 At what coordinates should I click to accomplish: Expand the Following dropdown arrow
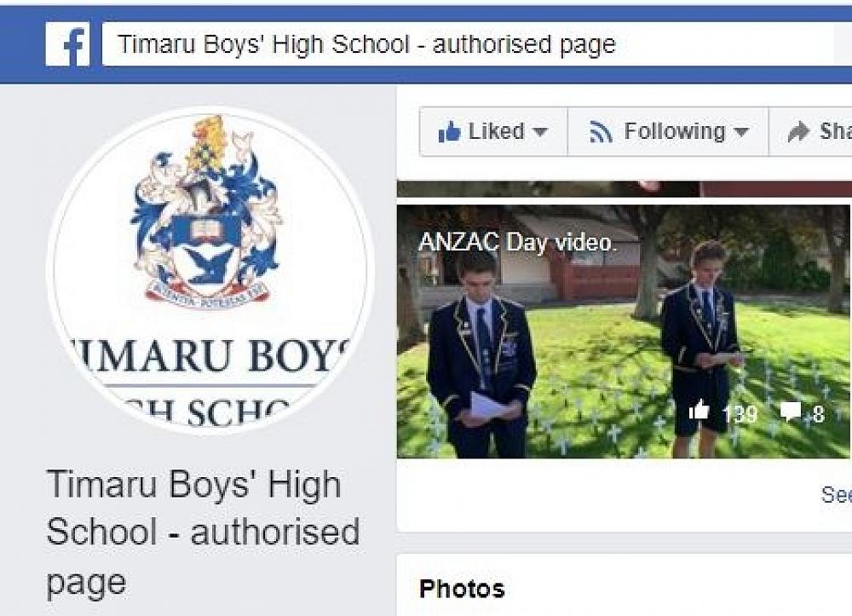pos(741,132)
